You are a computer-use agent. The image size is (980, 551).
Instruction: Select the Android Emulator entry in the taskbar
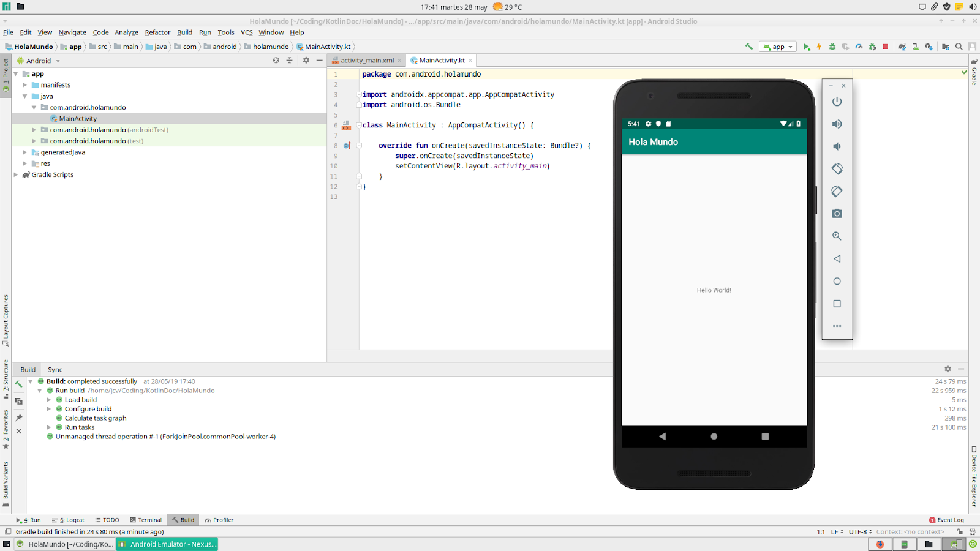click(x=167, y=544)
